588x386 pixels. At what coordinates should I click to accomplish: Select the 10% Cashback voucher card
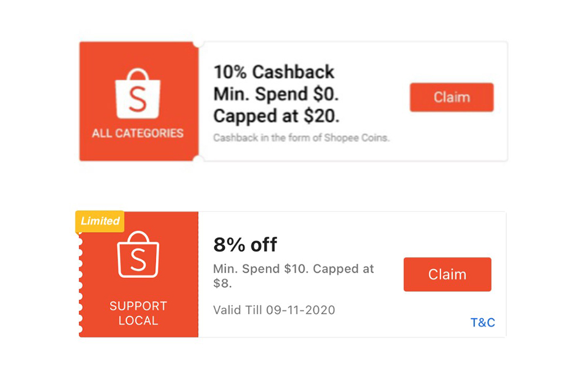294,100
